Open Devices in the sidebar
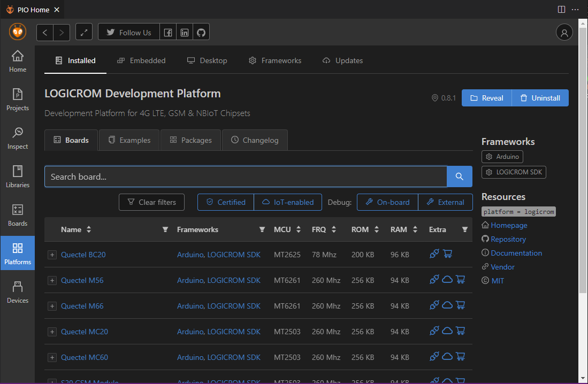Screen dimensions: 588x384 (x=18, y=293)
